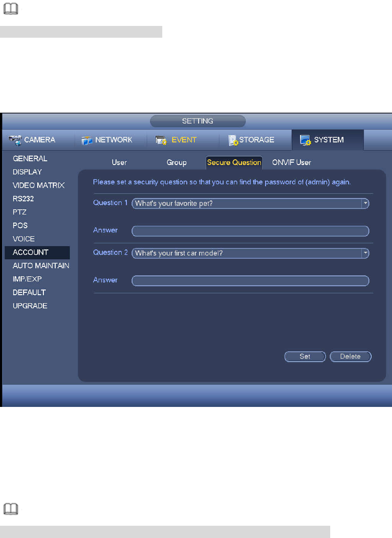
Task: Click the CAMERA tab camera icon
Action: click(x=15, y=140)
